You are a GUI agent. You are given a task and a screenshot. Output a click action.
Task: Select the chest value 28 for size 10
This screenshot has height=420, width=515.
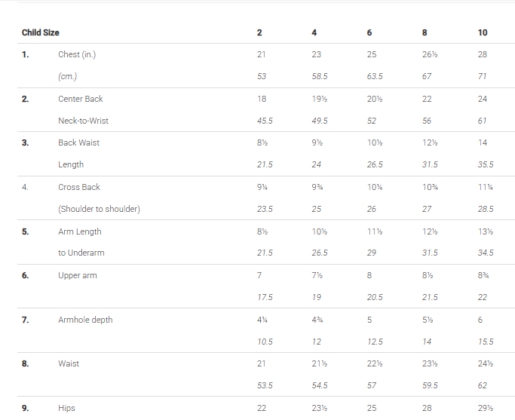coord(483,54)
